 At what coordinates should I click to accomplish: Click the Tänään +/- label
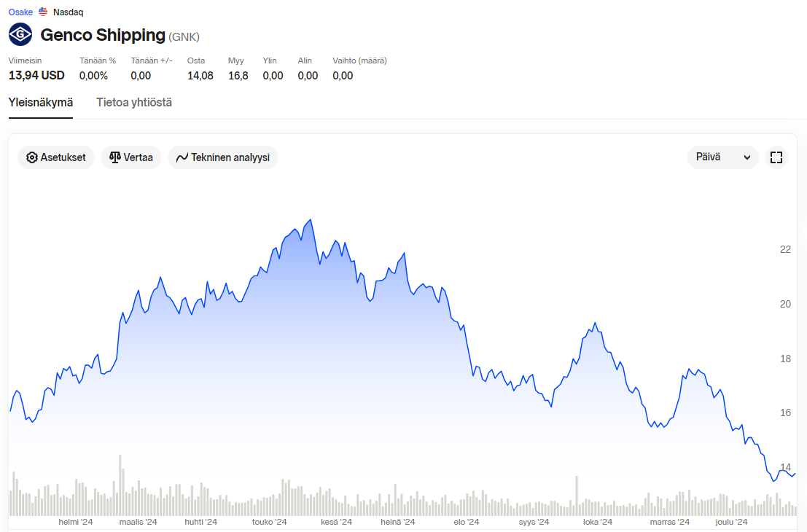click(152, 60)
